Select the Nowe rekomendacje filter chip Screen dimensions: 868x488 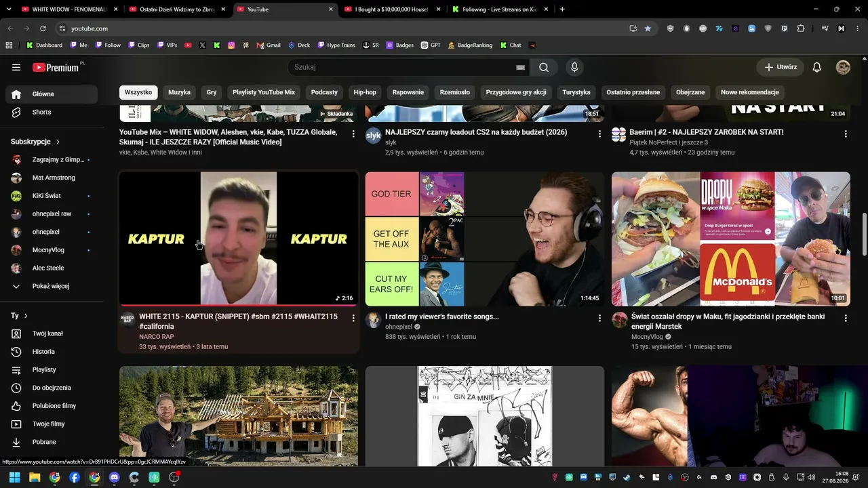click(750, 92)
